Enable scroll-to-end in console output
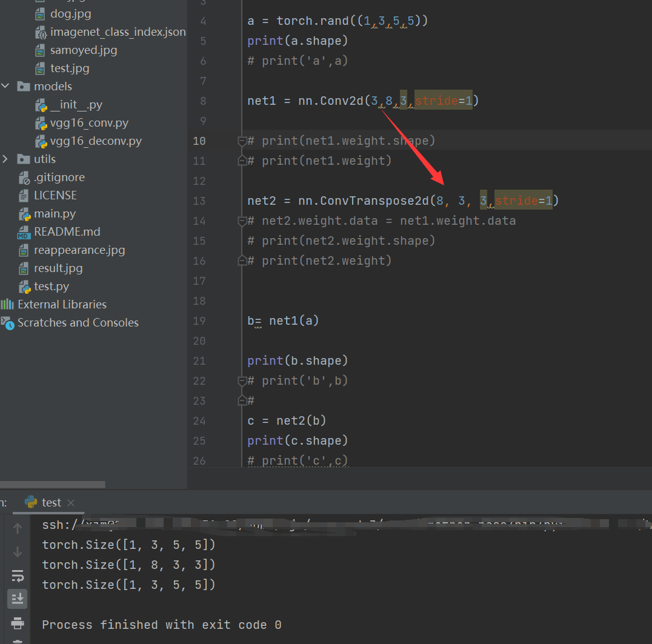This screenshot has width=652, height=644. [x=18, y=599]
